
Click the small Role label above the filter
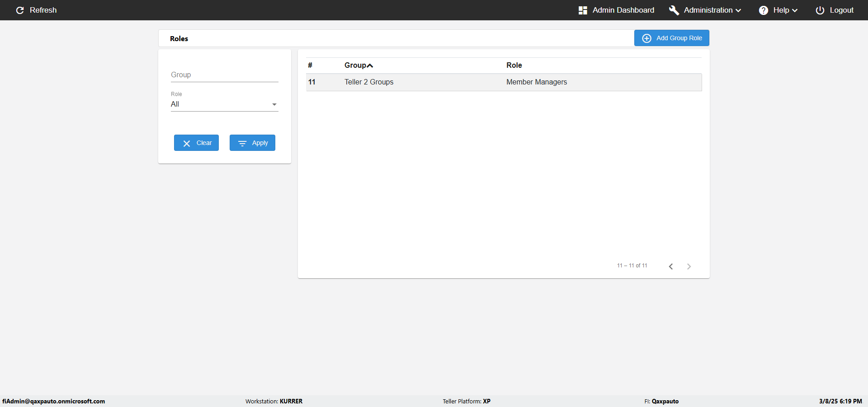click(176, 94)
